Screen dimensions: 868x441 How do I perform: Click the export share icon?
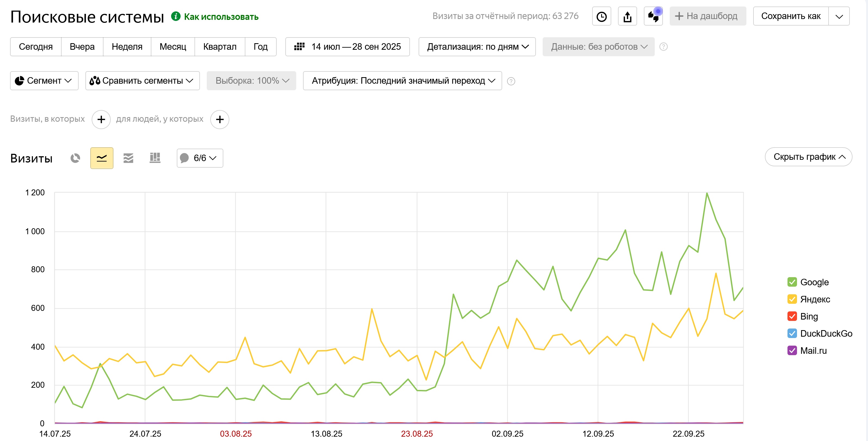click(627, 16)
